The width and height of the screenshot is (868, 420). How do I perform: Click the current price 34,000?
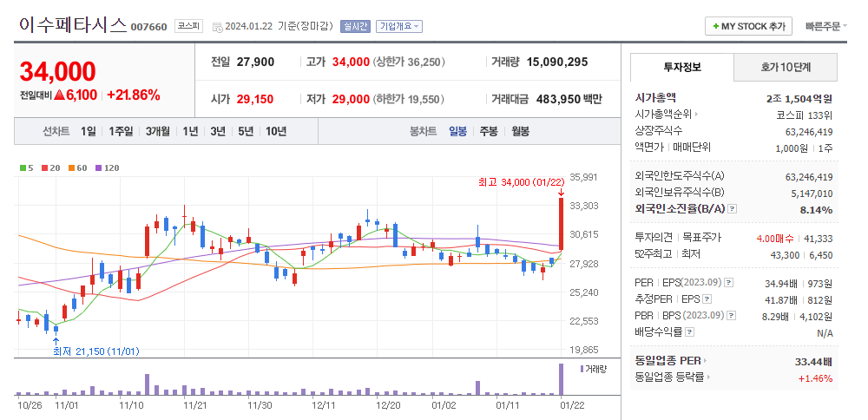coord(57,71)
